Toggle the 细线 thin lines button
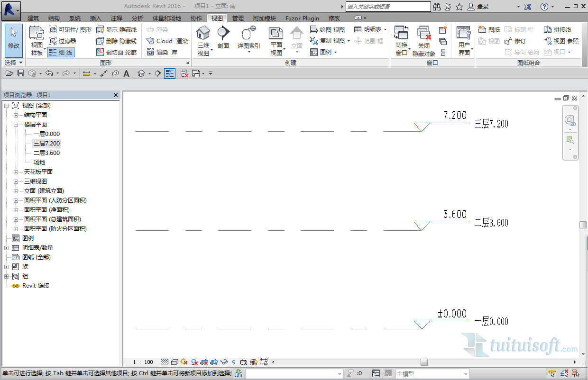Image resolution: width=588 pixels, height=380 pixels. click(61, 52)
